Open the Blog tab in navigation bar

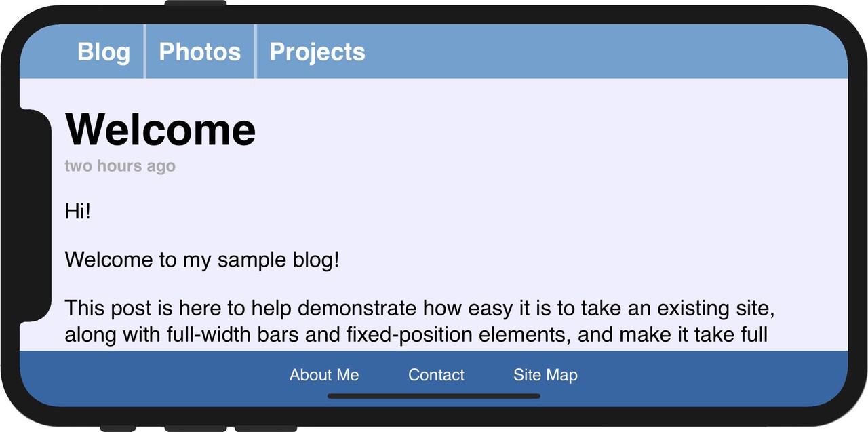point(104,52)
